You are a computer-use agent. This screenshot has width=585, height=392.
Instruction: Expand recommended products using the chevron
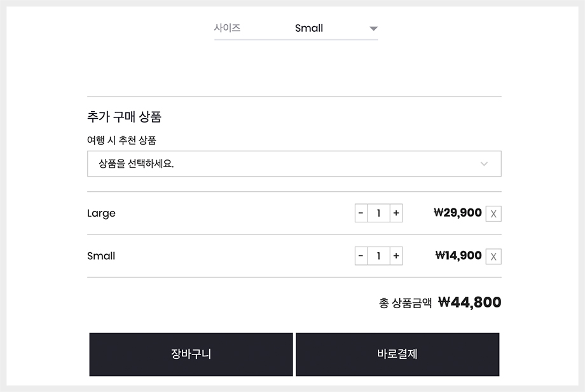[x=485, y=164]
